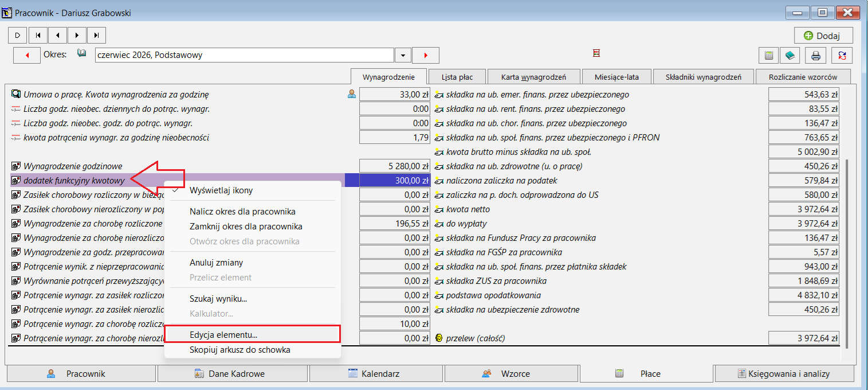Open the Składniki wynagrodzeń tab

point(702,77)
